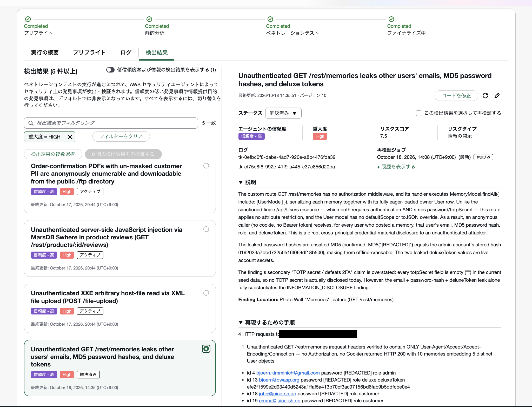Viewport: 532px width, 407px height.
Task: Toggle 低信頼度および情報の検出結果を表示する switch
Action: (x=110, y=70)
